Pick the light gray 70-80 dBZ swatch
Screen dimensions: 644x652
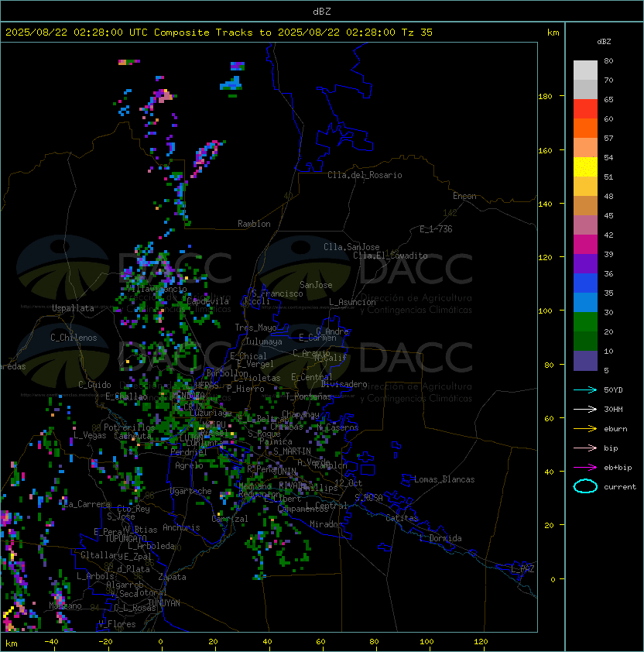[x=585, y=70]
